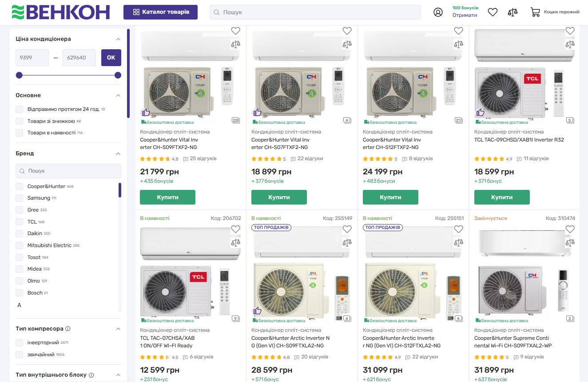Viewport: 588px width, 382px height.
Task: Open the Каталог товарів catalog menu
Action: (x=160, y=12)
